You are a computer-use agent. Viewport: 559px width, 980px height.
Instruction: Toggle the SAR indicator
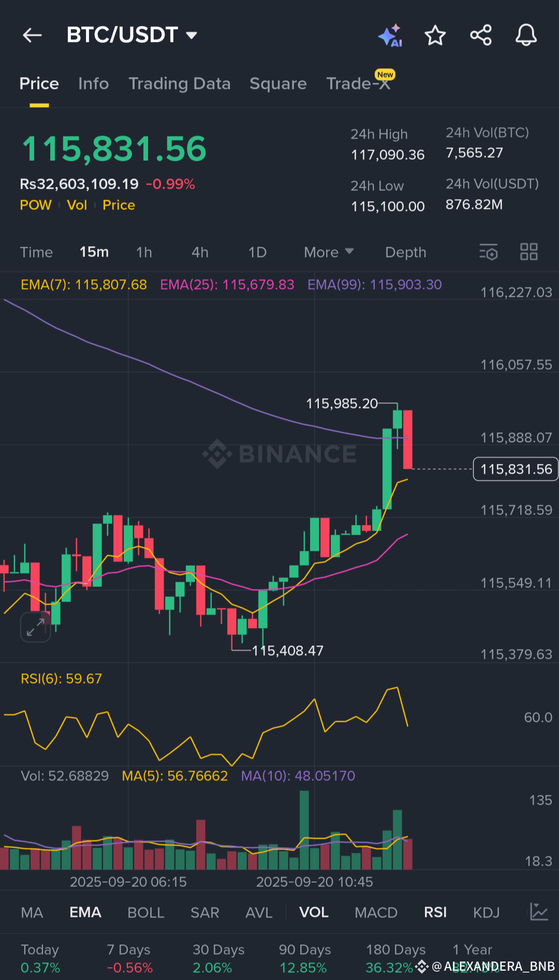[205, 913]
